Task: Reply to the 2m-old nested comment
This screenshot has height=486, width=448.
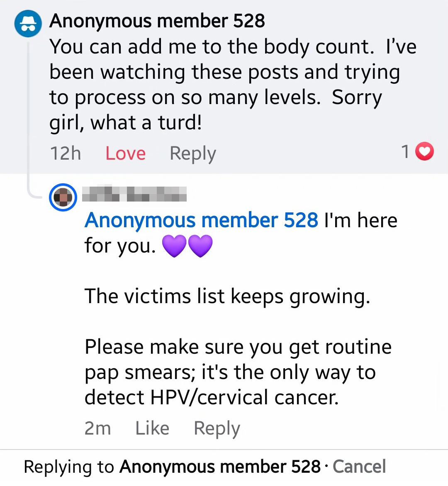Action: 217,428
